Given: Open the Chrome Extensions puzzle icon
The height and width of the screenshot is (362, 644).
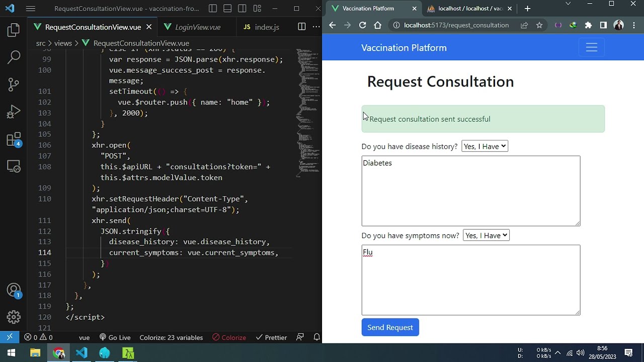Looking at the screenshot, I should click(588, 25).
